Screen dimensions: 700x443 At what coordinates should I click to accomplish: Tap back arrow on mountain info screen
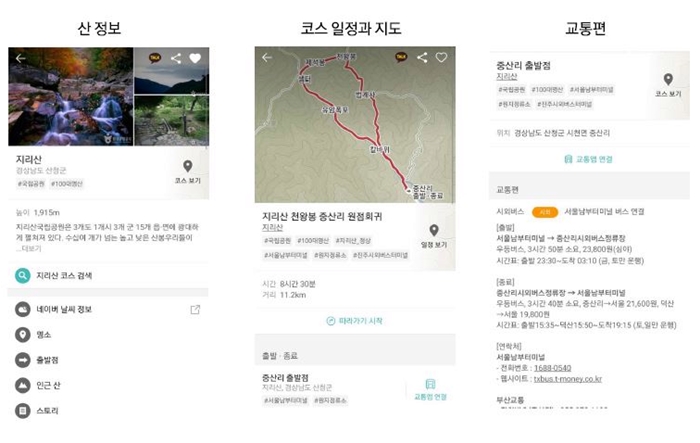(21, 58)
